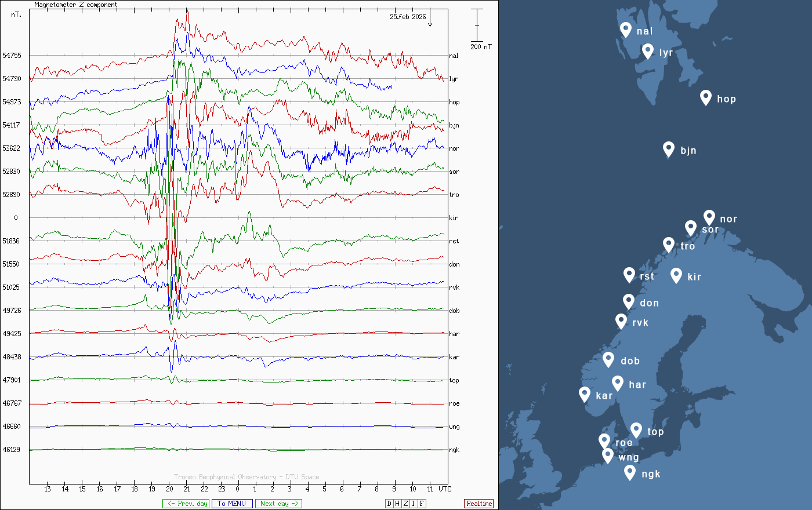This screenshot has height=510, width=812.
Task: Show the I component plot
Action: pos(414,504)
